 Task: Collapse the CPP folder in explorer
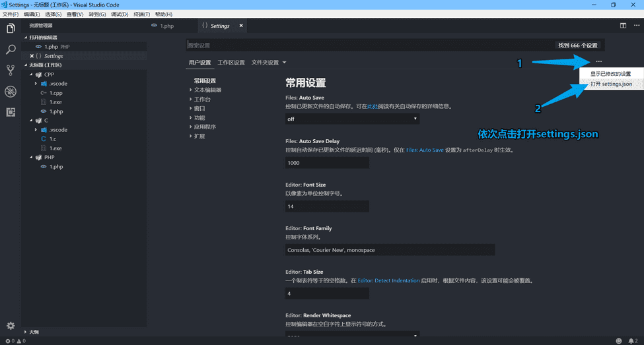(x=31, y=75)
